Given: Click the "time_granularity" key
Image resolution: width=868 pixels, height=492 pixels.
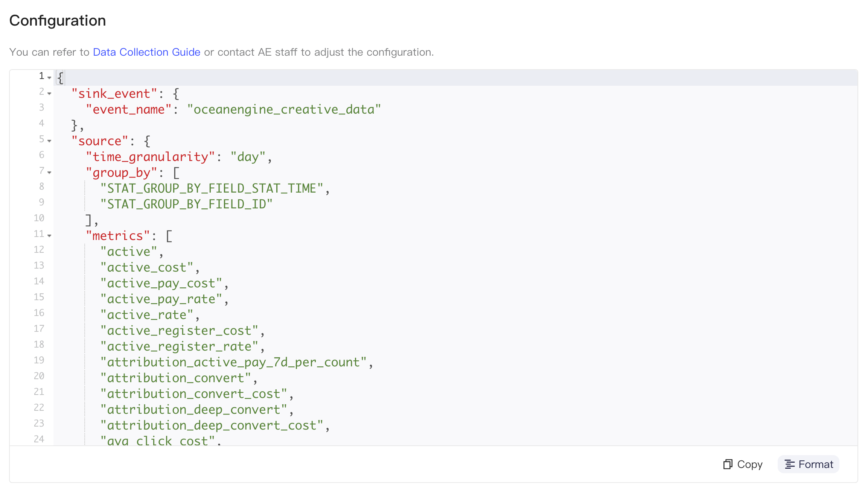Looking at the screenshot, I should (151, 157).
